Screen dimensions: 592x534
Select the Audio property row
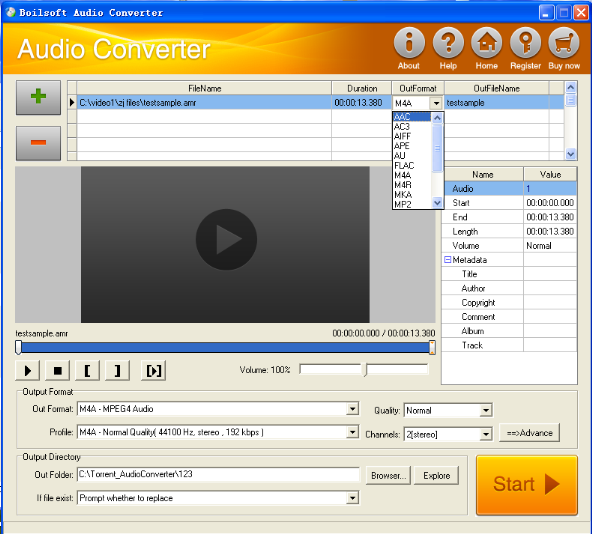[x=510, y=188]
